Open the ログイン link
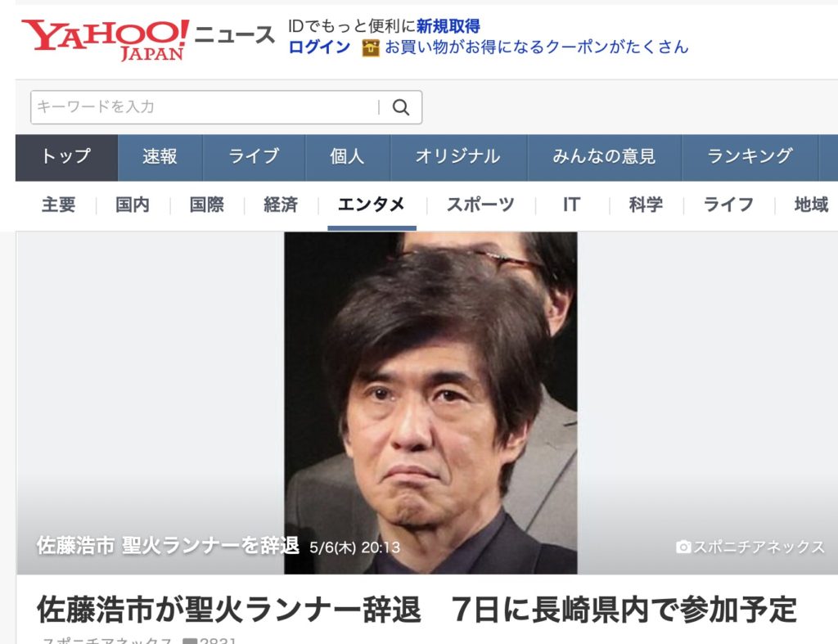Screen dimensions: 838x644 tap(319, 47)
